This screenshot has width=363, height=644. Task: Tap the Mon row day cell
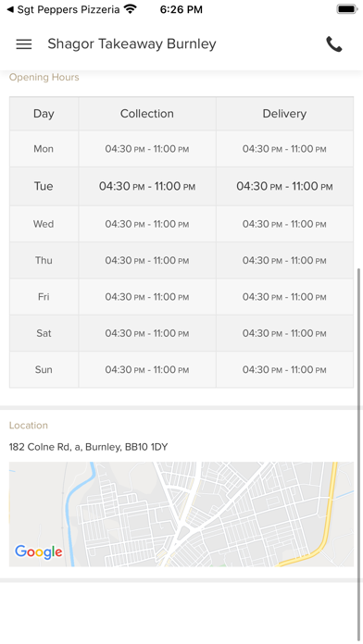[44, 149]
